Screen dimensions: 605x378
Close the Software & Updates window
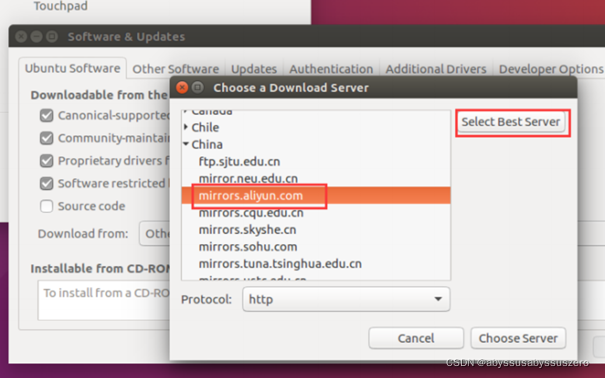(x=21, y=37)
